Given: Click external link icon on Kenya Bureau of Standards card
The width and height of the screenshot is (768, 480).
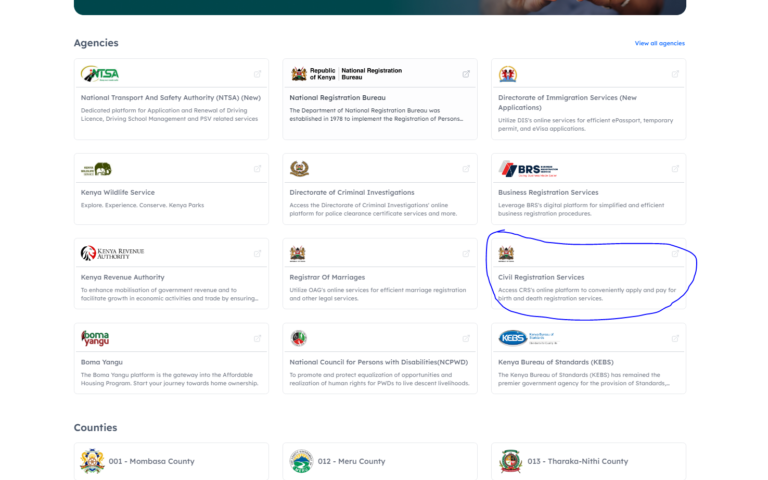Looking at the screenshot, I should [674, 338].
